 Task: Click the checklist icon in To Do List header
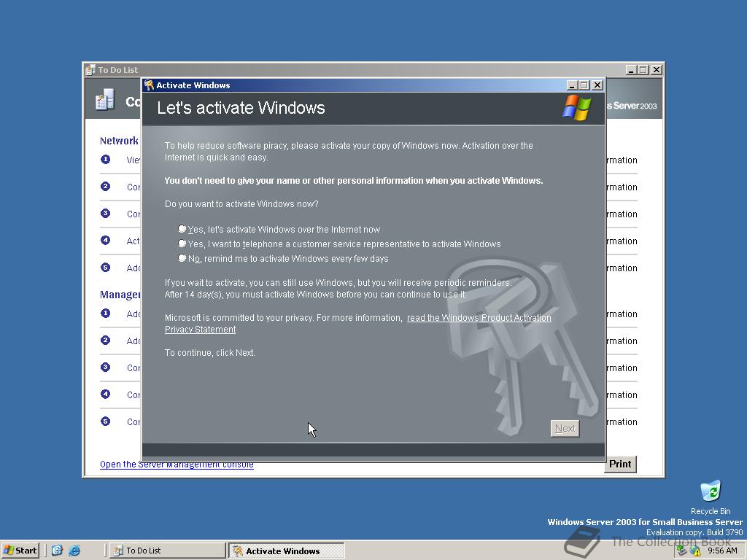105,99
